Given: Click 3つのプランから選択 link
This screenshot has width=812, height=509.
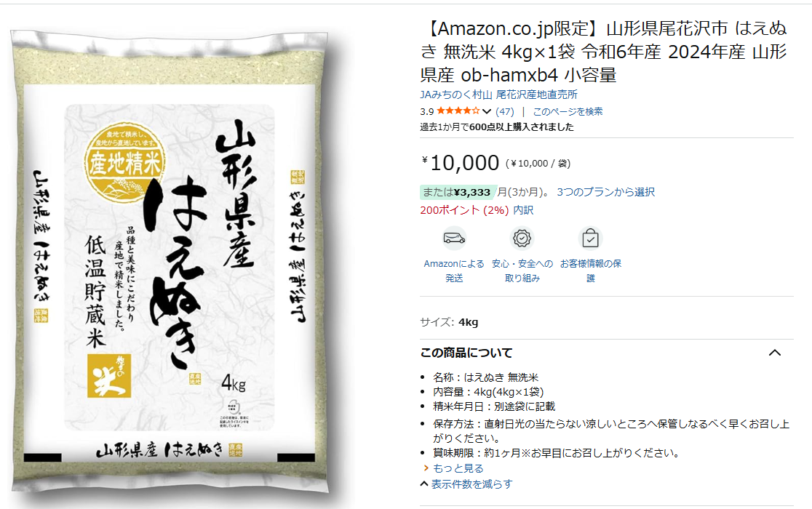Looking at the screenshot, I should click(x=606, y=192).
